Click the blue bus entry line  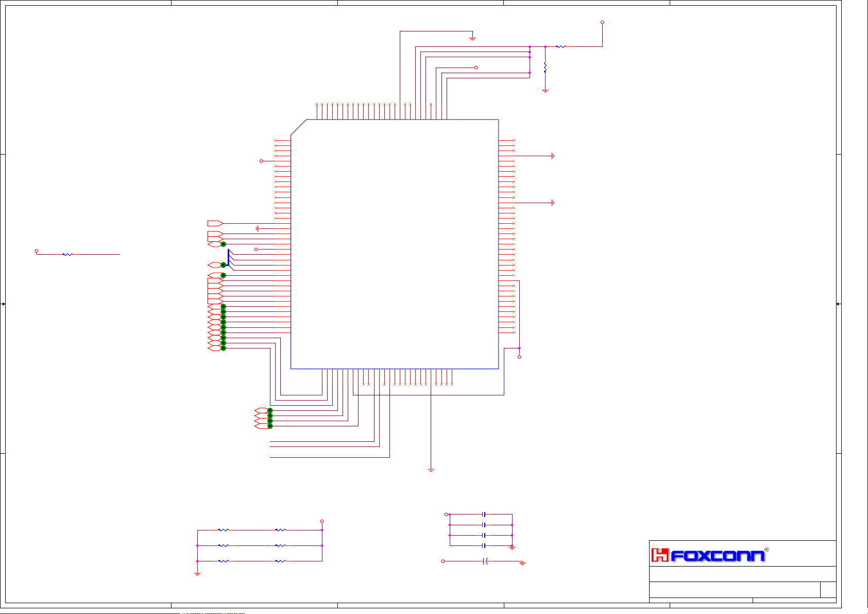point(228,257)
